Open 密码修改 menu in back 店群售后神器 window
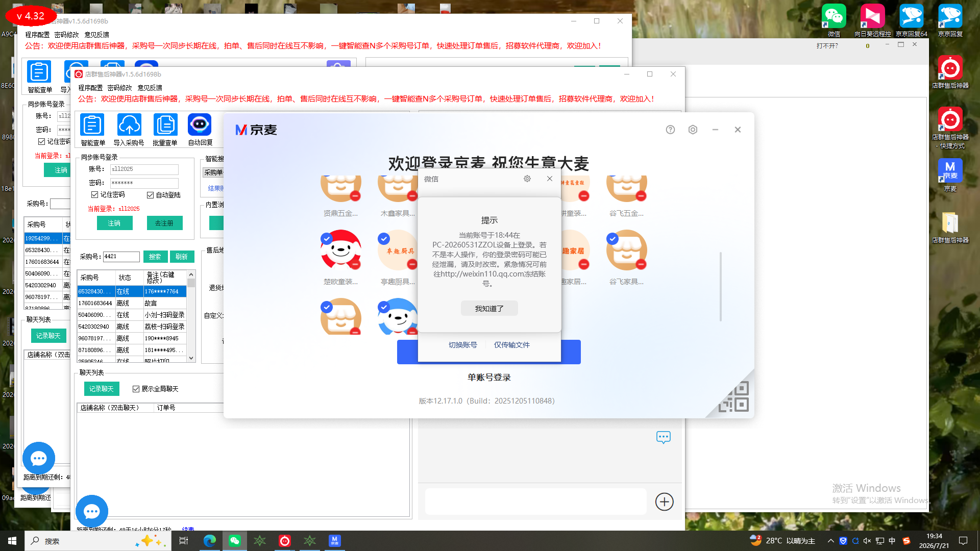Viewport: 980px width, 551px height. 66,35
